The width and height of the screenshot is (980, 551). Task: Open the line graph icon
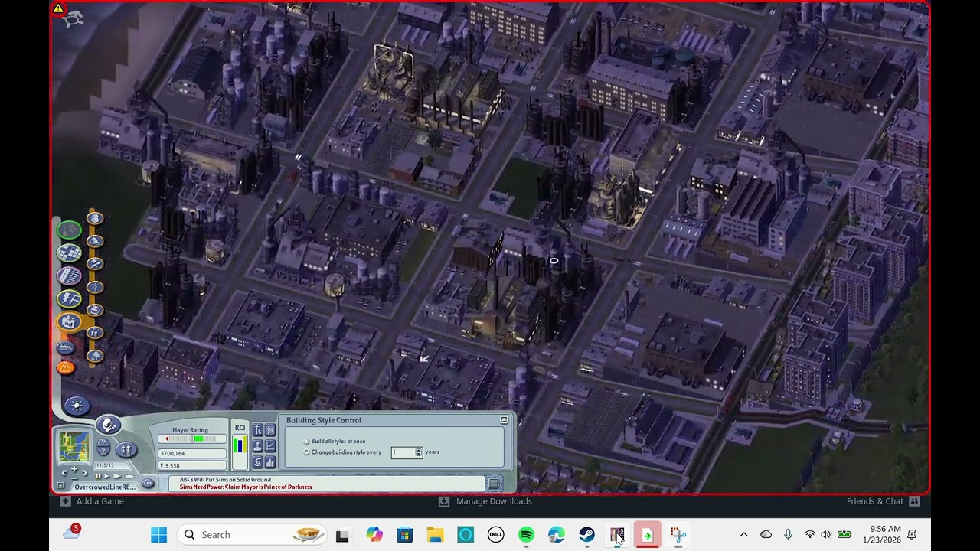(270, 446)
